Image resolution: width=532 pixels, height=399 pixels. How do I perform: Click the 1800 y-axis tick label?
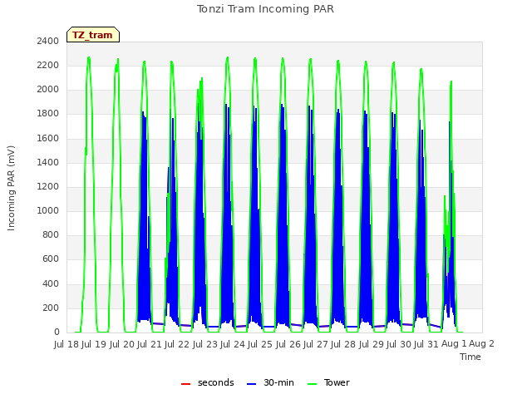pos(48,114)
